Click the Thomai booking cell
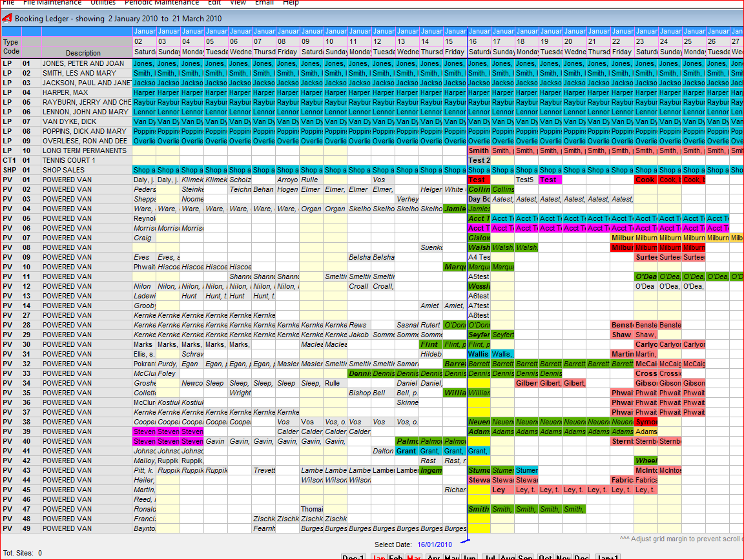 coord(312,509)
